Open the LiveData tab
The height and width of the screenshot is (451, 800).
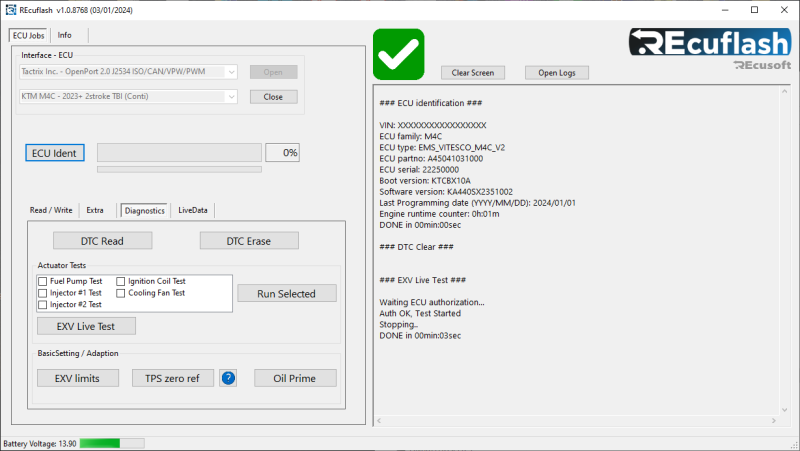click(x=193, y=210)
